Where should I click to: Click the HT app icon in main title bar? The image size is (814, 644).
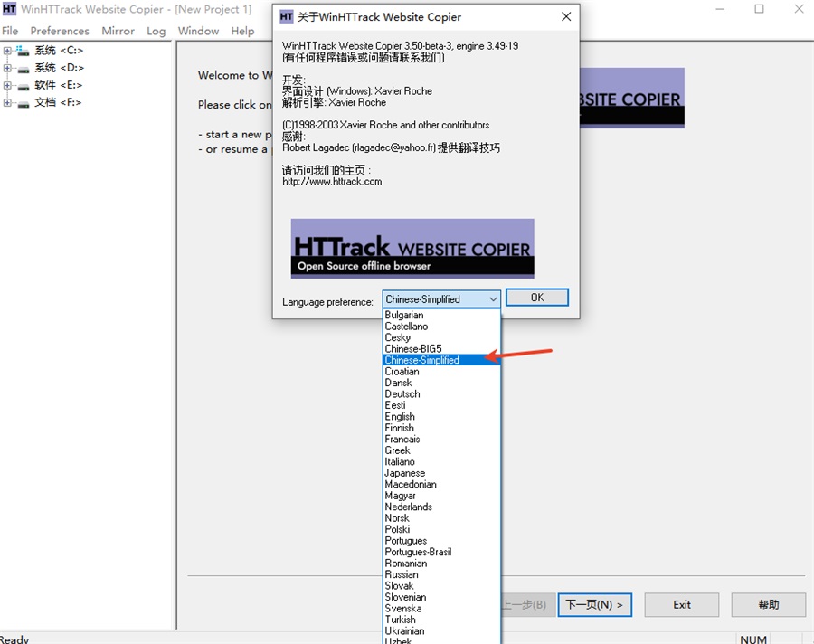click(9, 9)
